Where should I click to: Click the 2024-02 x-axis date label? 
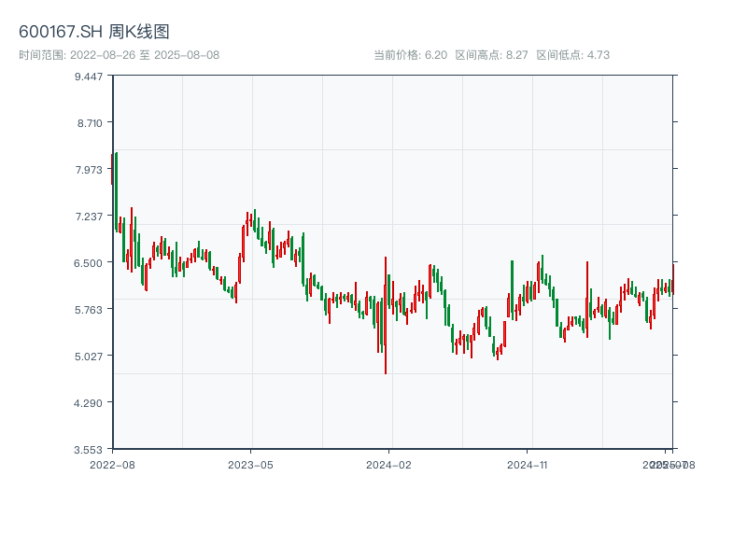click(388, 464)
